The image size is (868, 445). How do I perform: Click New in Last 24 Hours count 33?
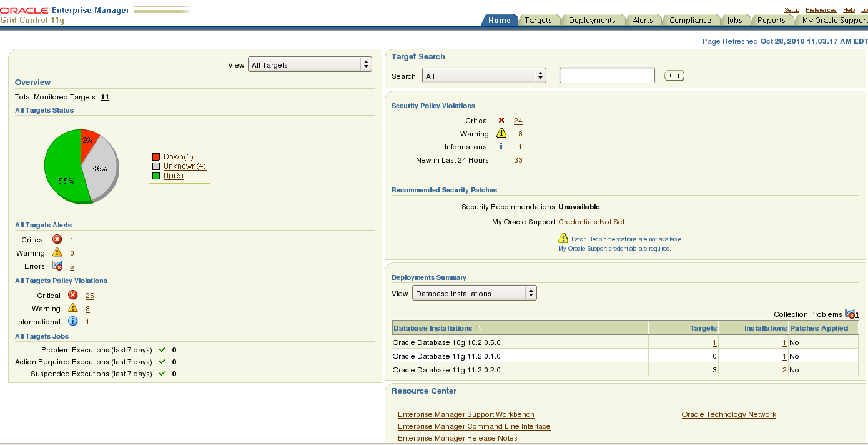(x=518, y=160)
